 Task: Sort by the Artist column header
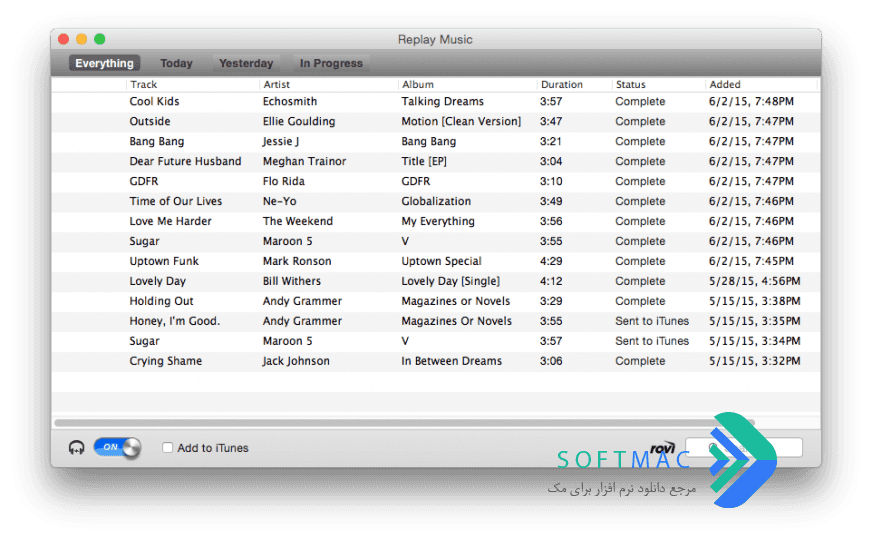click(x=329, y=85)
